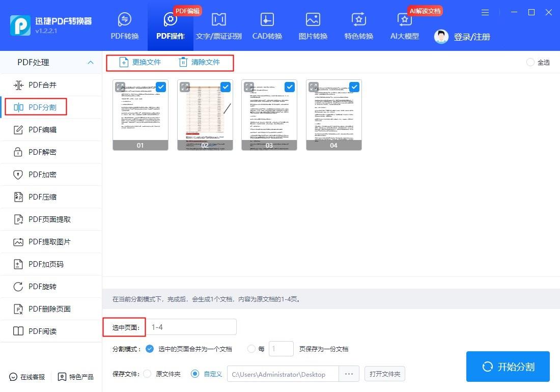Screen dimensions: 560x392
Task: Click the 清除文件 button
Action: point(199,62)
